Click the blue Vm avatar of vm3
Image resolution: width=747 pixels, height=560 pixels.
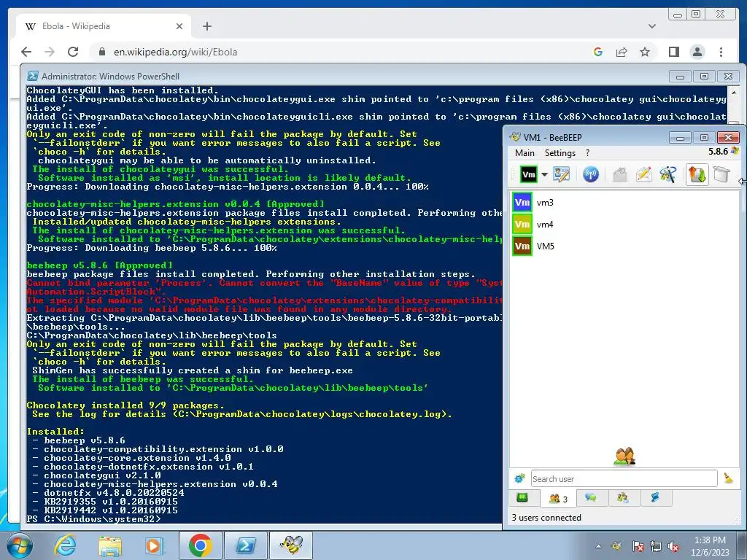522,203
